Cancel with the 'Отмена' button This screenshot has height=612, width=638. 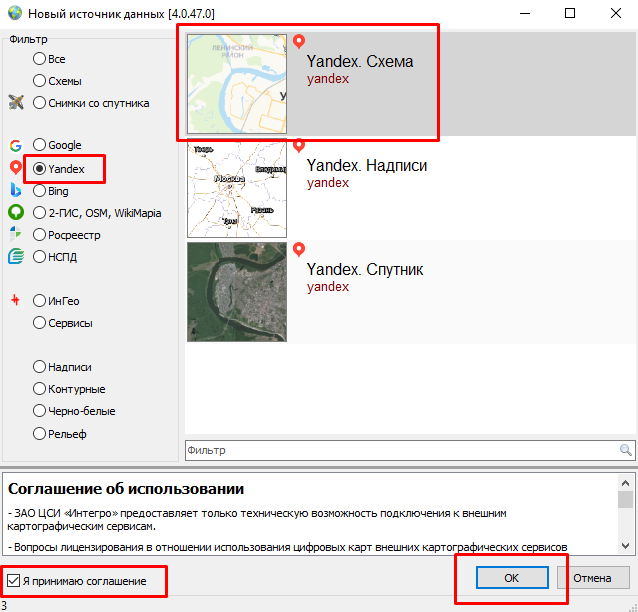pos(592,578)
